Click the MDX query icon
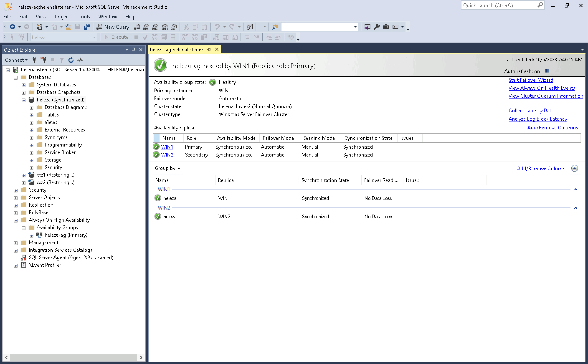588x364 pixels. pyautogui.click(x=146, y=27)
